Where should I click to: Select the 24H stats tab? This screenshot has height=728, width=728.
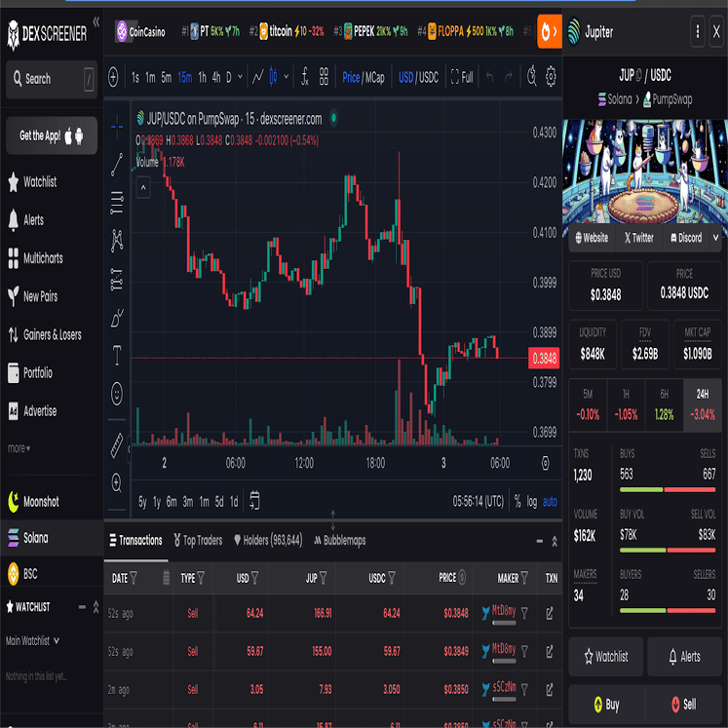point(703,404)
